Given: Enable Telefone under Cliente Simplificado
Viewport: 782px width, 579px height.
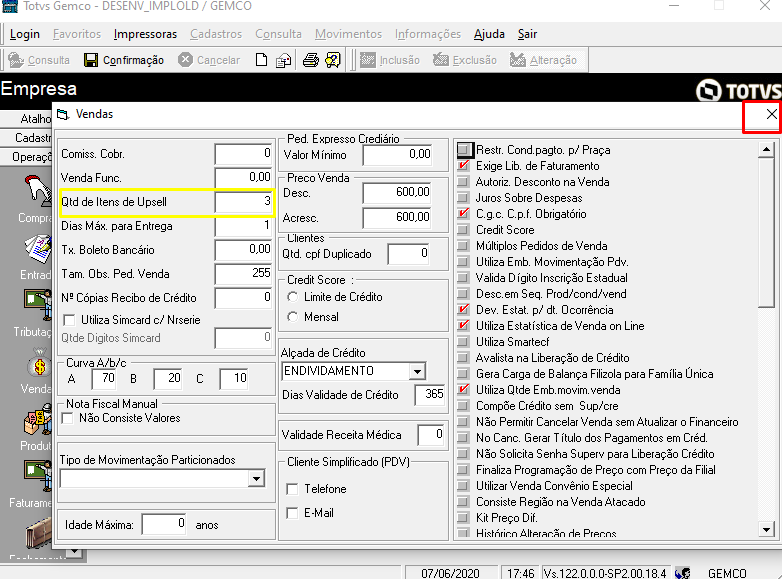Looking at the screenshot, I should coord(293,489).
